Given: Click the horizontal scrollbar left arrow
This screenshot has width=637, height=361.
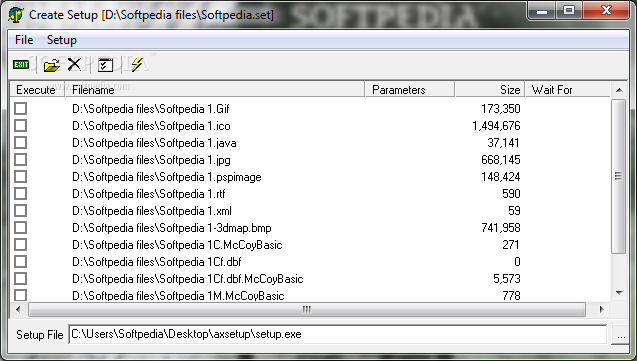Looking at the screenshot, I should [x=18, y=309].
